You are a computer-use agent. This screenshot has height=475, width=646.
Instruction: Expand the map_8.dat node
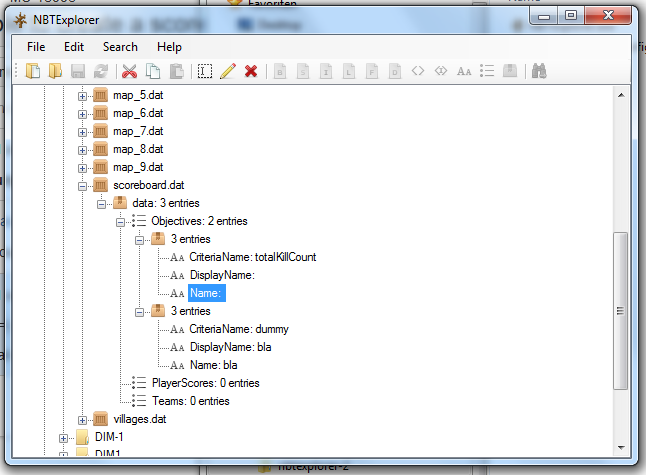pos(82,150)
